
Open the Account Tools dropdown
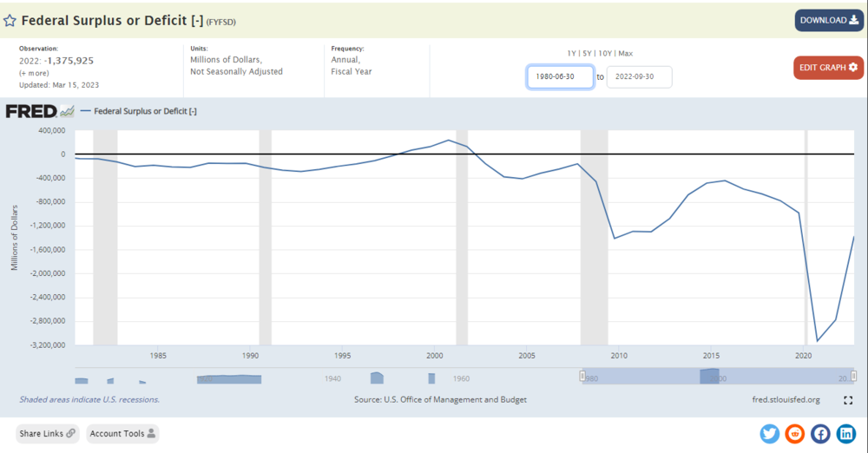[122, 434]
